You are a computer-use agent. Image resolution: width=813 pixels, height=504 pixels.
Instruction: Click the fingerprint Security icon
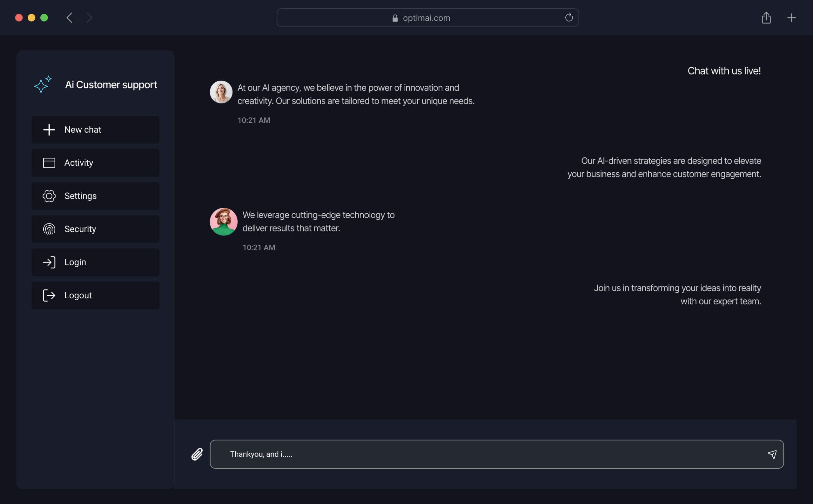pos(49,229)
